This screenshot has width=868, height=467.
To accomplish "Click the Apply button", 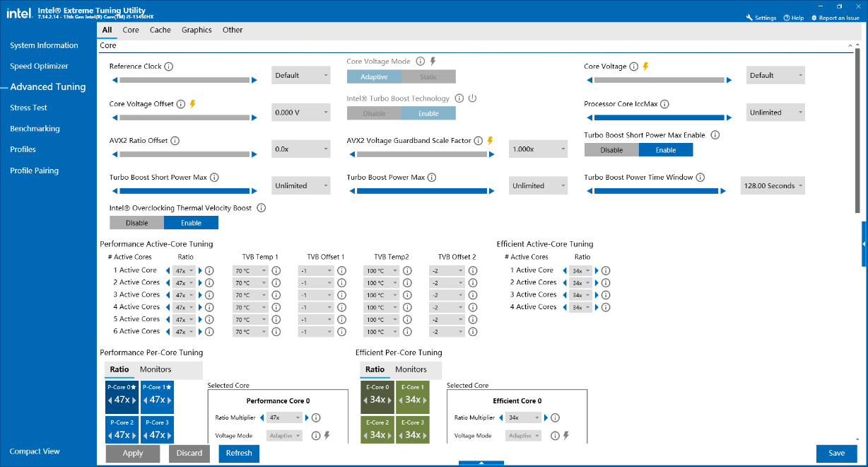I will pos(133,454).
